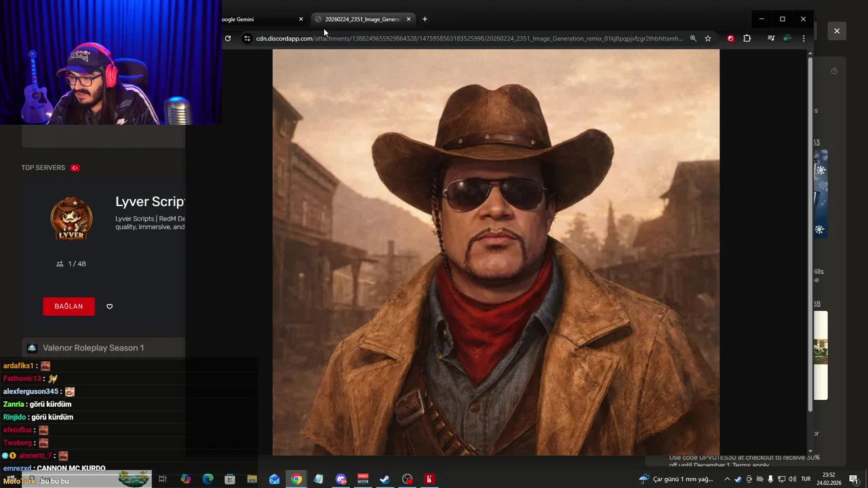Close the overlay with the X button at far right
Screen dimensions: 868x488
(837, 31)
